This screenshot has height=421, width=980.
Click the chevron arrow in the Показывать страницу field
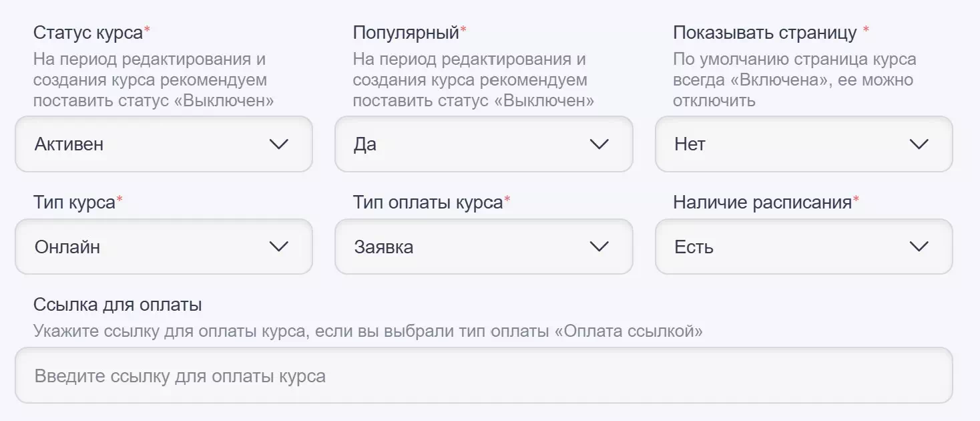click(919, 144)
